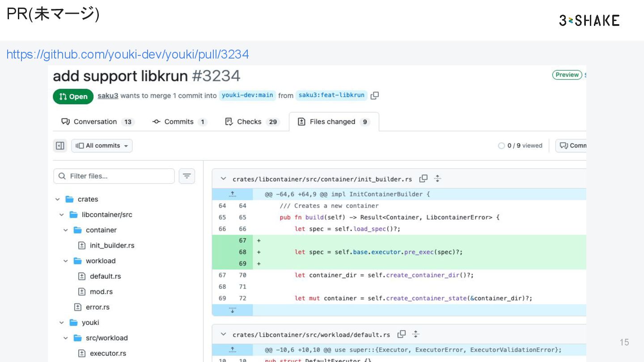Click the file icon on Files changed tab
The width and height of the screenshot is (644, 362).
tap(301, 122)
